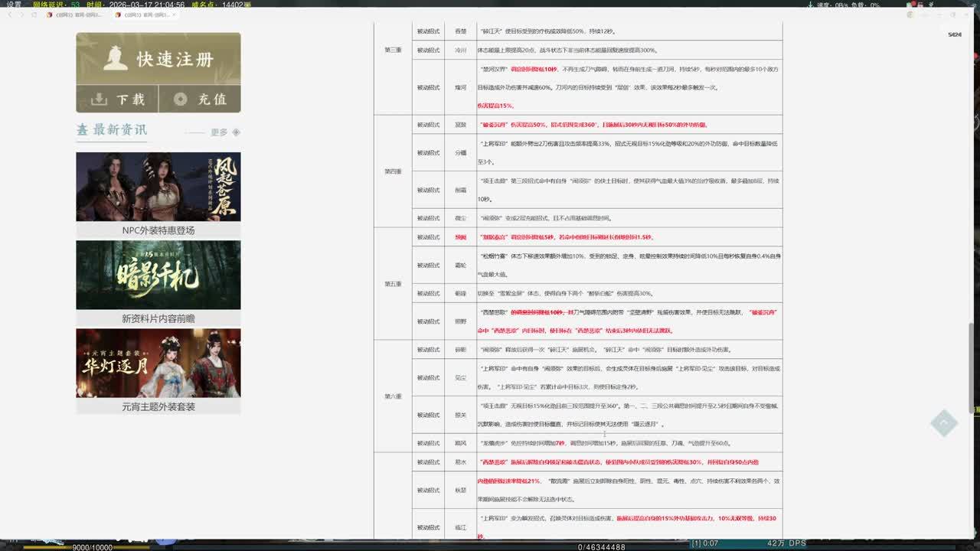The width and height of the screenshot is (980, 551).
Task: Click the back-to-top diamond button
Action: tap(943, 422)
